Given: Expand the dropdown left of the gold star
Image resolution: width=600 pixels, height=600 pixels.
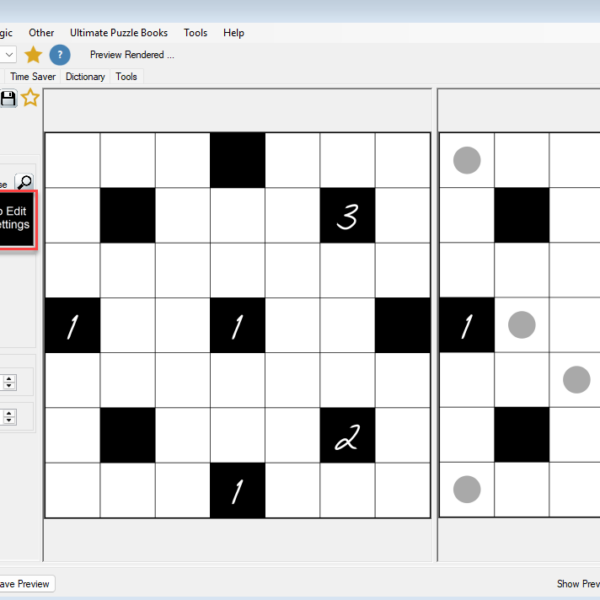Looking at the screenshot, I should pos(8,54).
